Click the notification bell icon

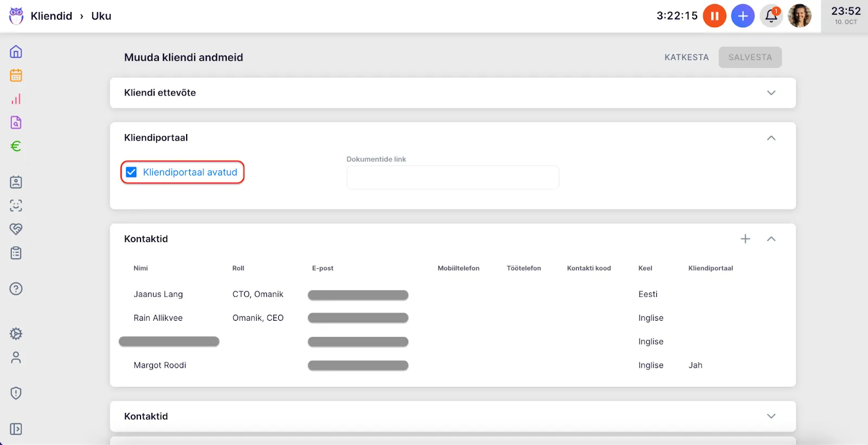(x=771, y=16)
